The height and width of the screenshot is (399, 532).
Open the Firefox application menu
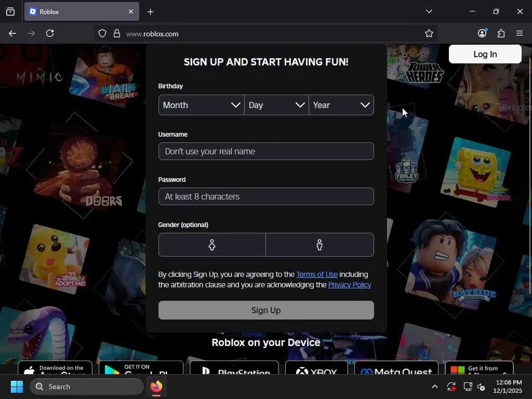point(520,33)
